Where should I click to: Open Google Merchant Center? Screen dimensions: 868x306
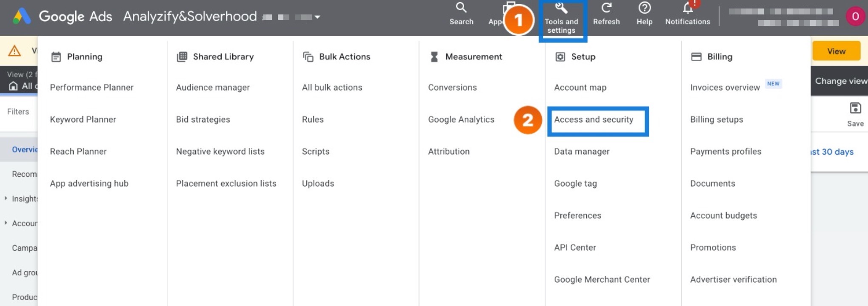602,280
